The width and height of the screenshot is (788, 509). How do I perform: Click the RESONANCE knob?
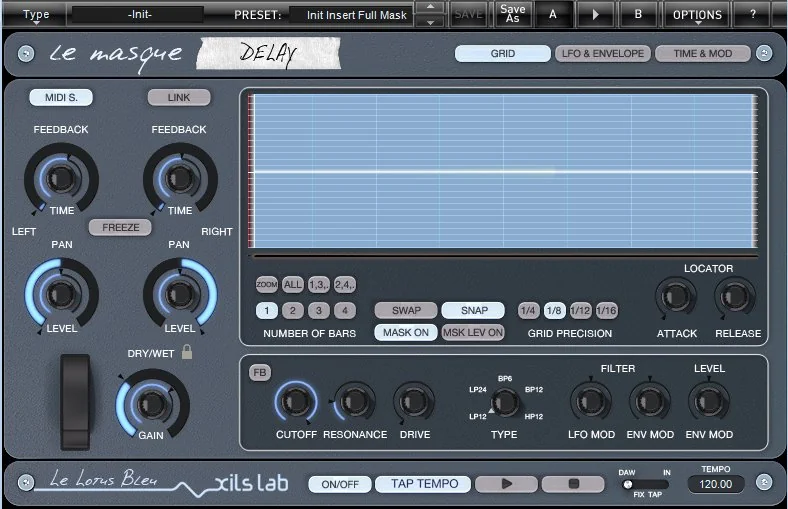click(354, 401)
